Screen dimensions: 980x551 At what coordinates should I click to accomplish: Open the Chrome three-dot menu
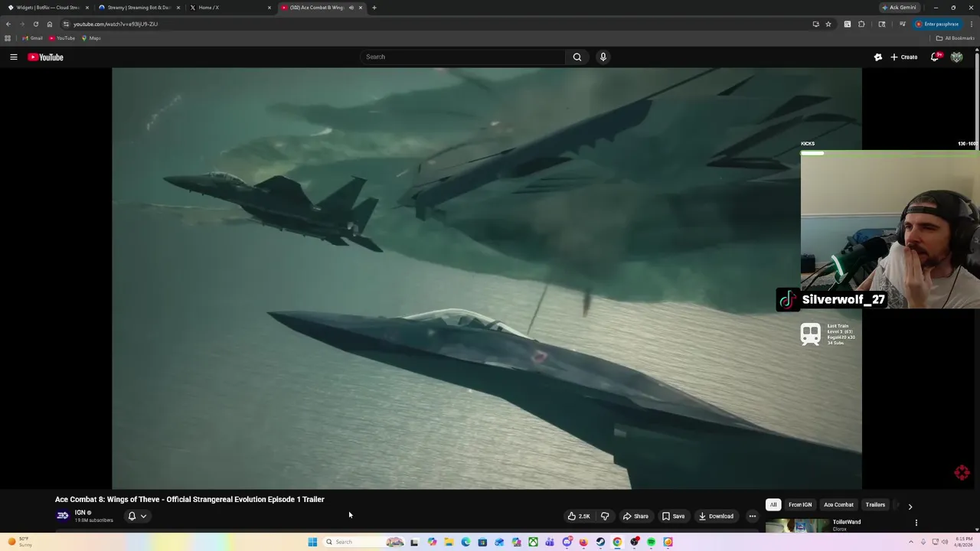[x=972, y=24]
